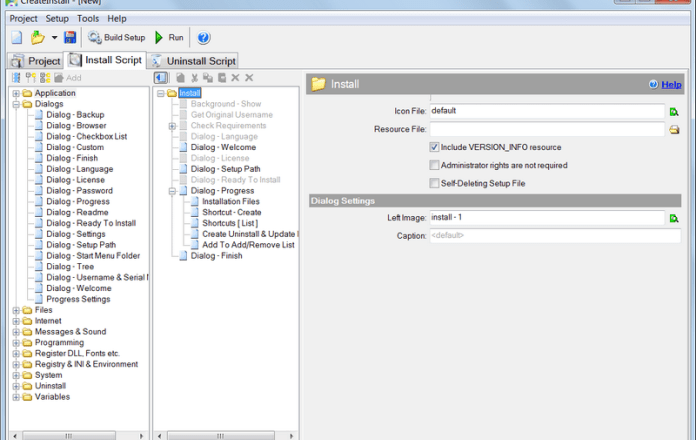Click the Build Setup button

tap(116, 38)
